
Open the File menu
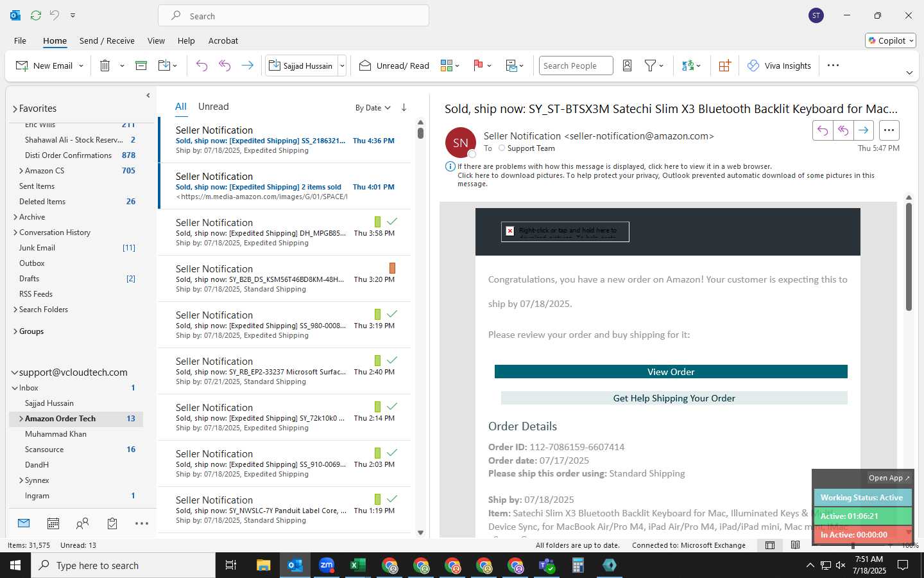click(20, 40)
